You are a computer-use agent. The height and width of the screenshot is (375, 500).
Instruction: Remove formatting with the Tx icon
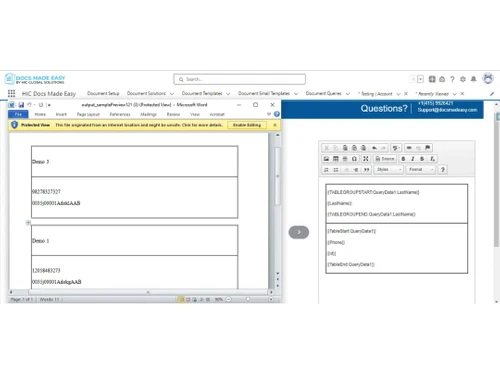(x=432, y=159)
